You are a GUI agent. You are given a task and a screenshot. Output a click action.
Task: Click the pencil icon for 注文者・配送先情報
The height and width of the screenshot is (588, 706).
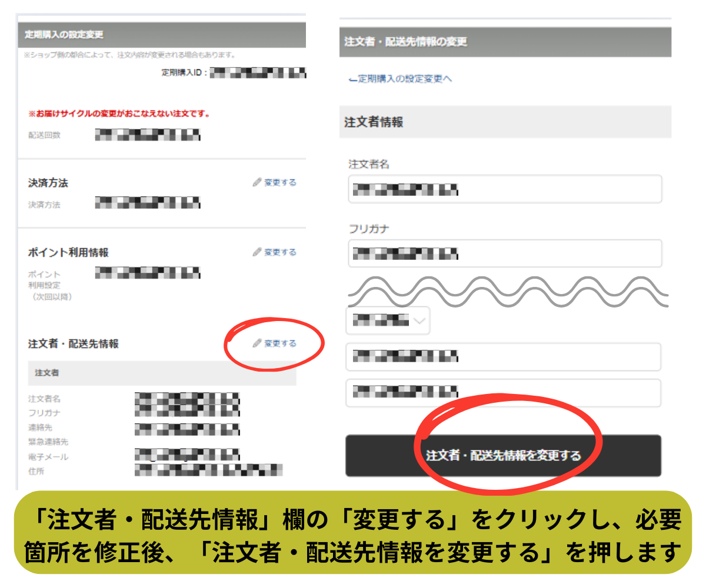point(257,343)
